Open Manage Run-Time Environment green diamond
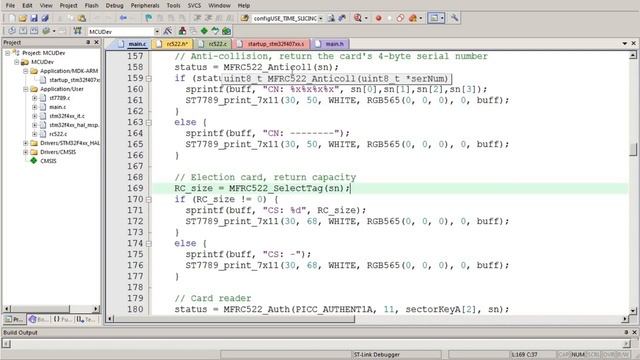The height and width of the screenshot is (360, 640). 204,31
